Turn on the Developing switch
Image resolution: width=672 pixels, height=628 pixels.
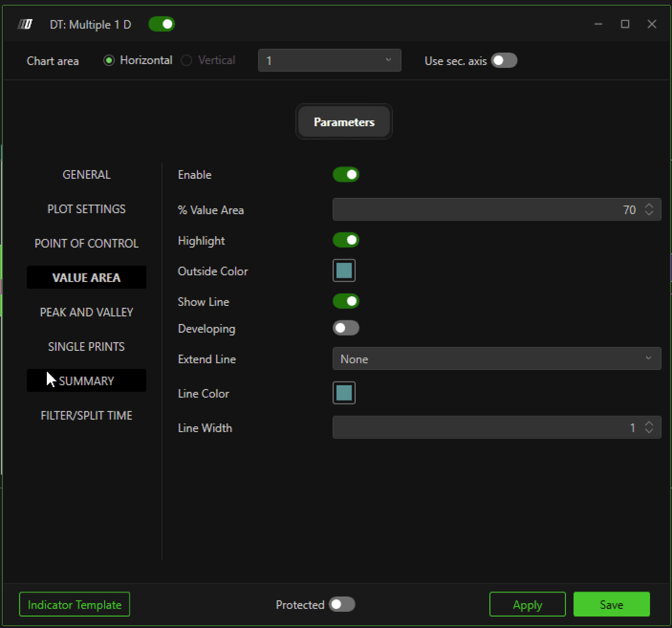pos(346,328)
